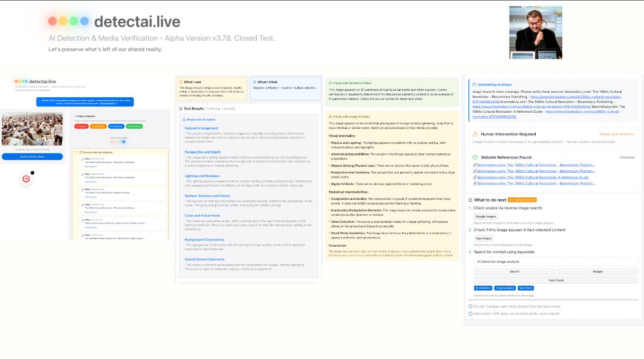Click the red hexagon floating icon
644x359 pixels.
click(26, 179)
